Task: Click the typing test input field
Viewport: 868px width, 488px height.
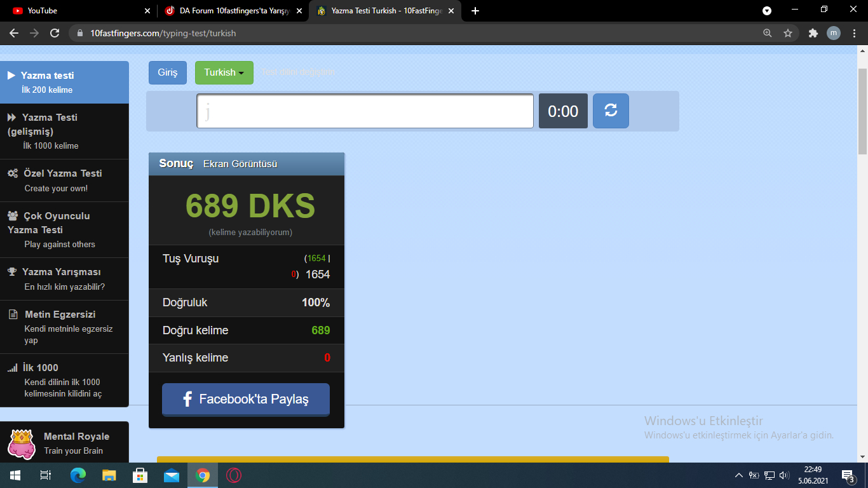Action: coord(365,111)
